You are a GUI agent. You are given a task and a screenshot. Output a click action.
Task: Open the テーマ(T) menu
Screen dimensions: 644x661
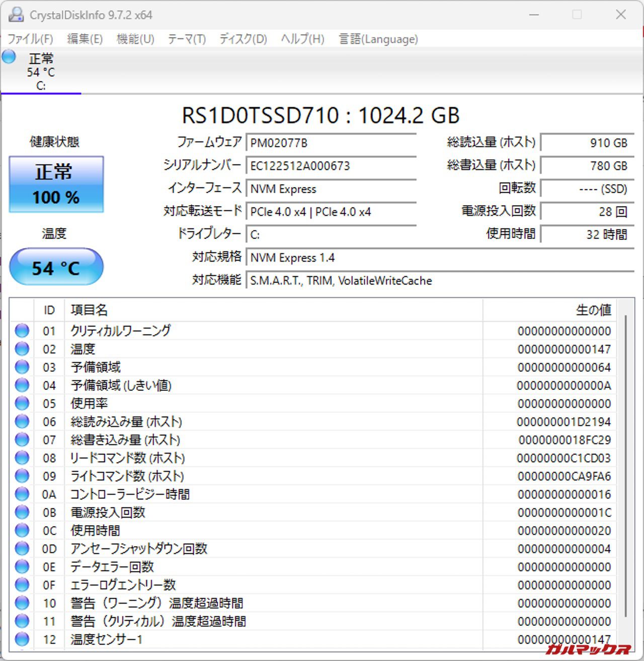tap(187, 39)
